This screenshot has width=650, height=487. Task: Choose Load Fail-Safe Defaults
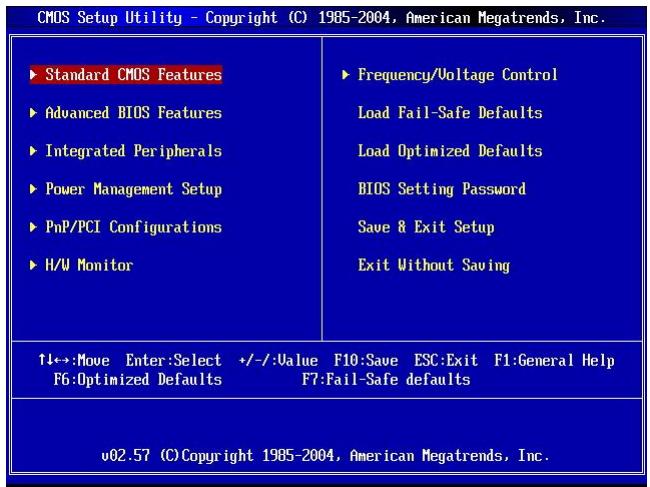450,113
